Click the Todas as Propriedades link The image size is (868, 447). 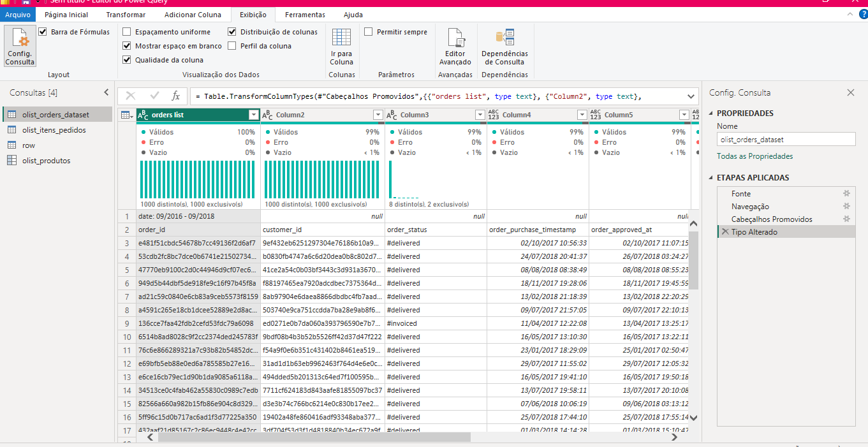tap(754, 156)
